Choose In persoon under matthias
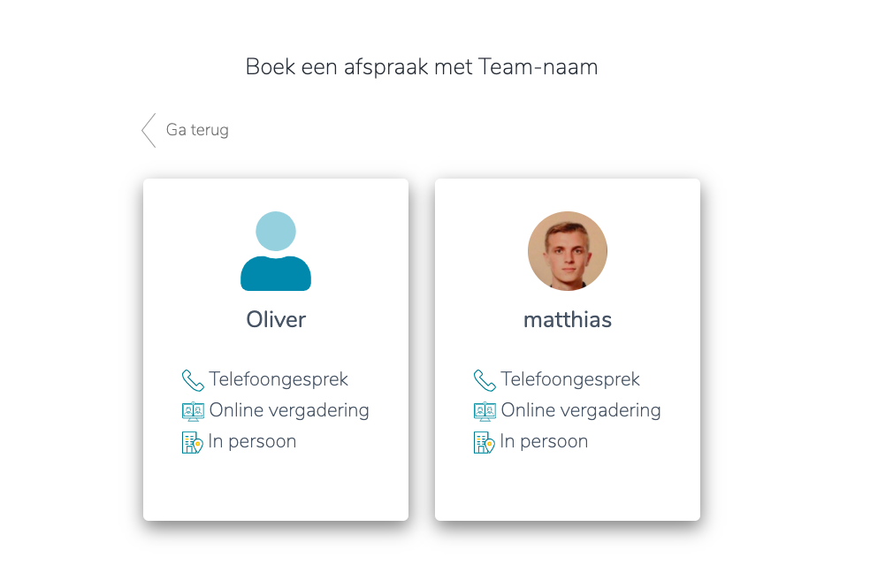Screen dimensions: 870x588 (x=545, y=441)
